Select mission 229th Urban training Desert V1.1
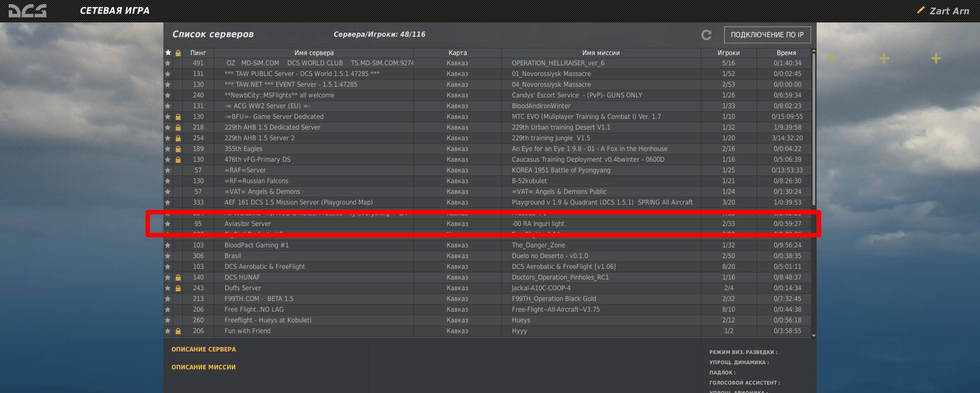Viewport: 980px width, 393px height. coord(561,127)
